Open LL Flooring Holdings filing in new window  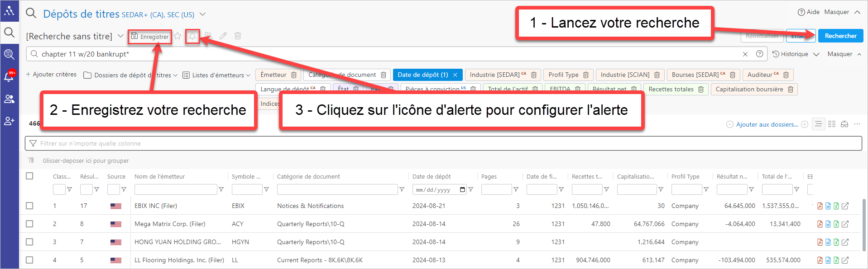[845, 260]
